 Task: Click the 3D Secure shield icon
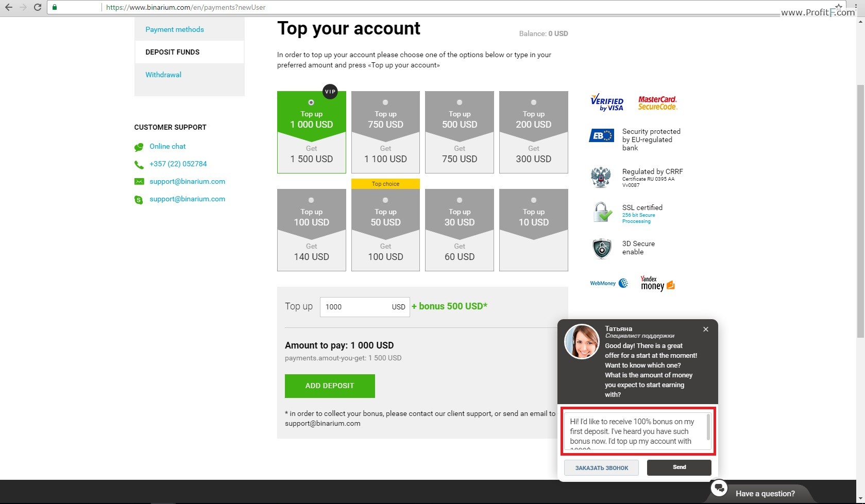coord(602,248)
